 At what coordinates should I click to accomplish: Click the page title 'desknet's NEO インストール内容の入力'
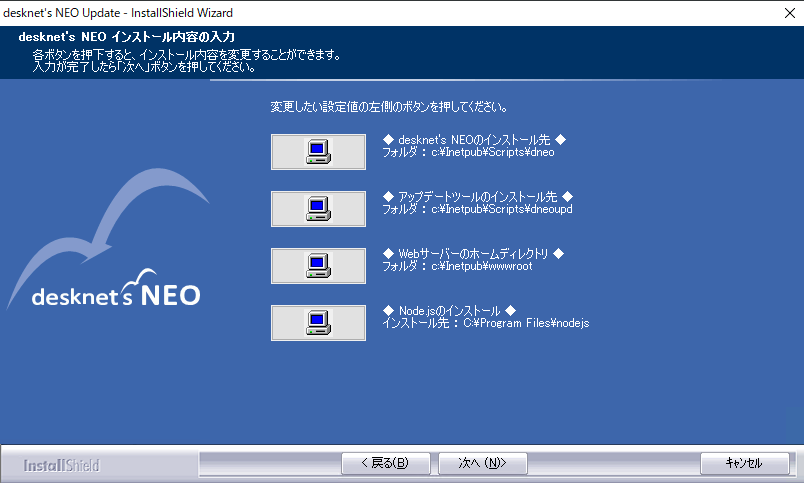(127, 37)
